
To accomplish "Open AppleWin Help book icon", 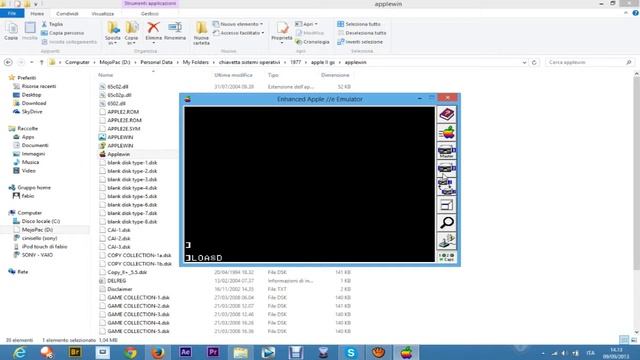I will [x=447, y=114].
